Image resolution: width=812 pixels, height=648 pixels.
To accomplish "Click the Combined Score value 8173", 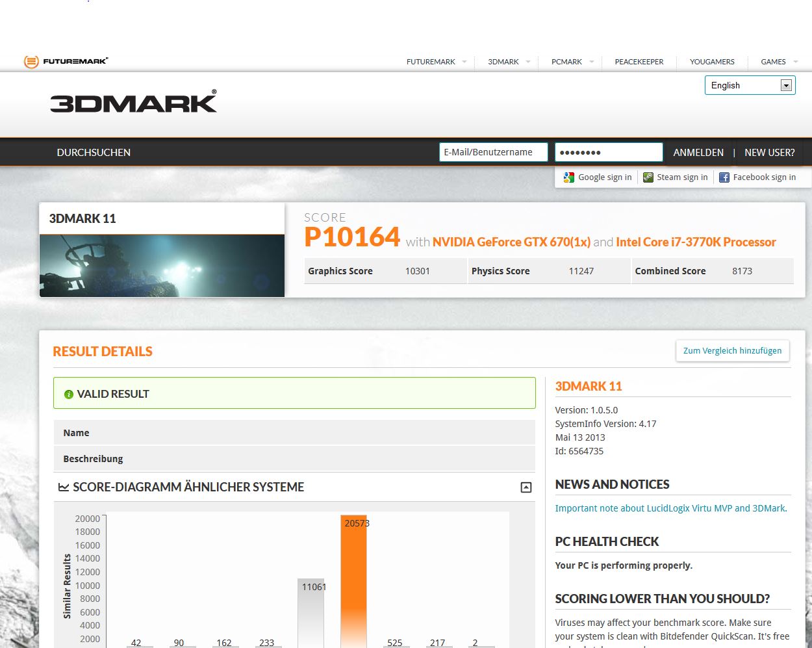I will tap(742, 271).
